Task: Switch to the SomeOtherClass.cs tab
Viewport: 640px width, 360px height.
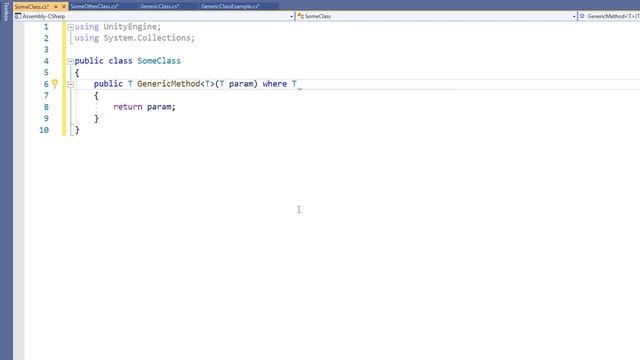Action: 94,7
